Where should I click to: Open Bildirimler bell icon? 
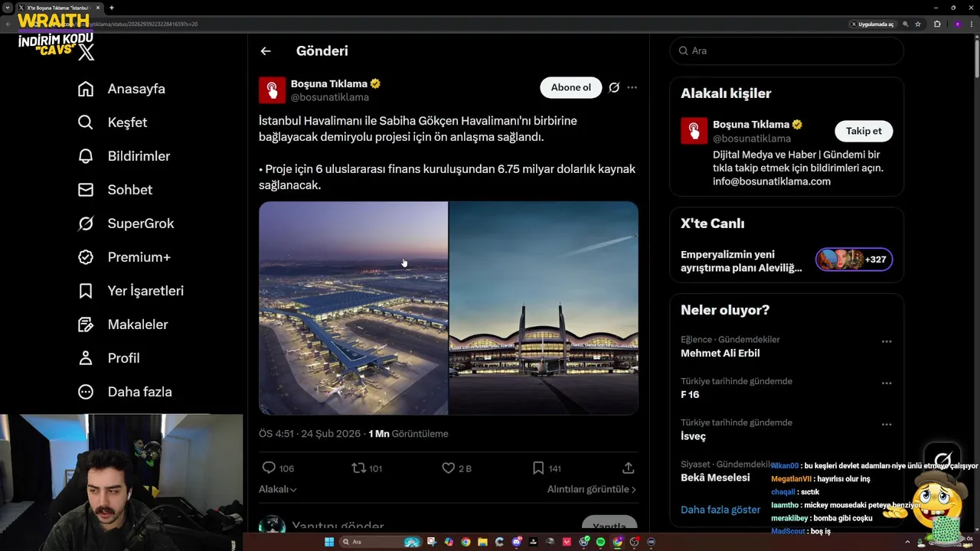[86, 156]
